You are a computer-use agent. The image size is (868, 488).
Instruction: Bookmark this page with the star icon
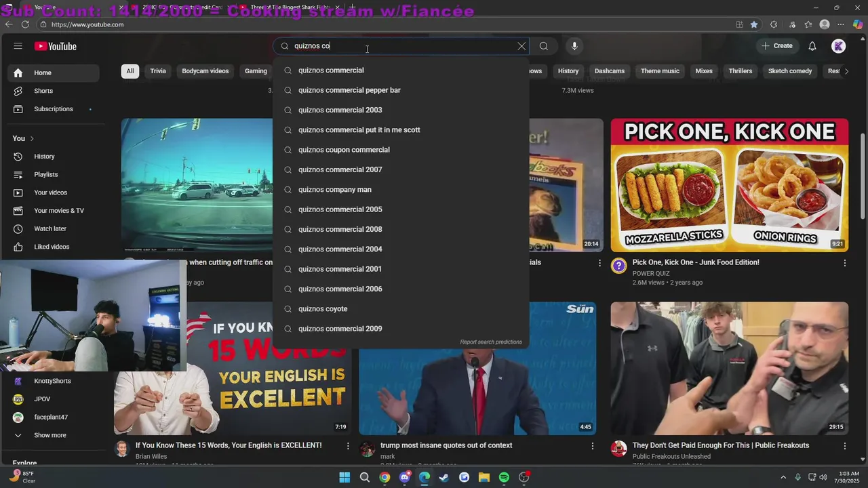[754, 24]
